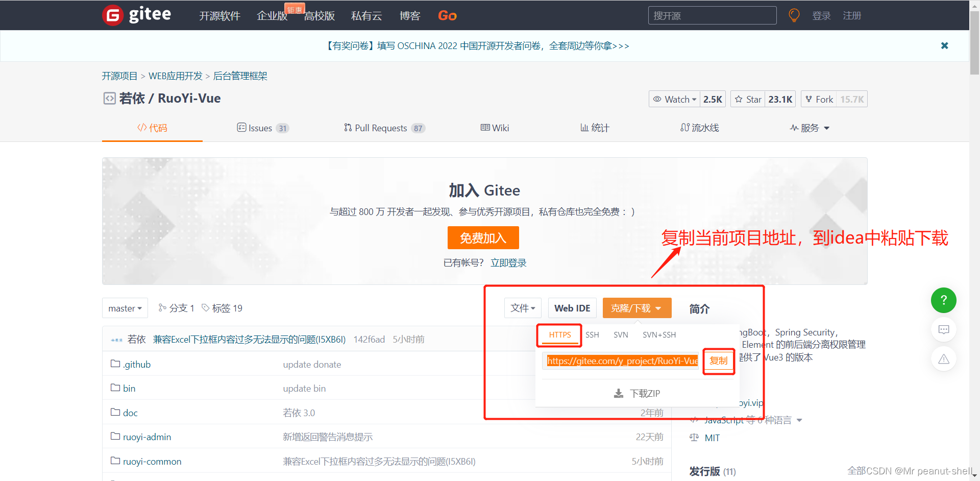
Task: Click the green help question-mark button
Action: [x=943, y=300]
